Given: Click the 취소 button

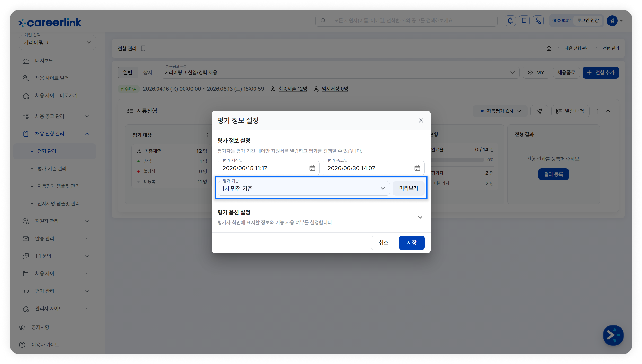Looking at the screenshot, I should (x=383, y=243).
